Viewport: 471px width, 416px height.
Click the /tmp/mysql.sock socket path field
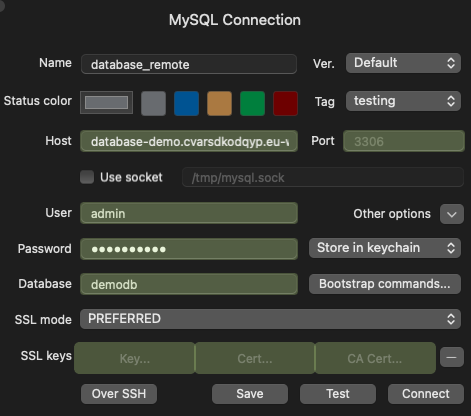323,177
